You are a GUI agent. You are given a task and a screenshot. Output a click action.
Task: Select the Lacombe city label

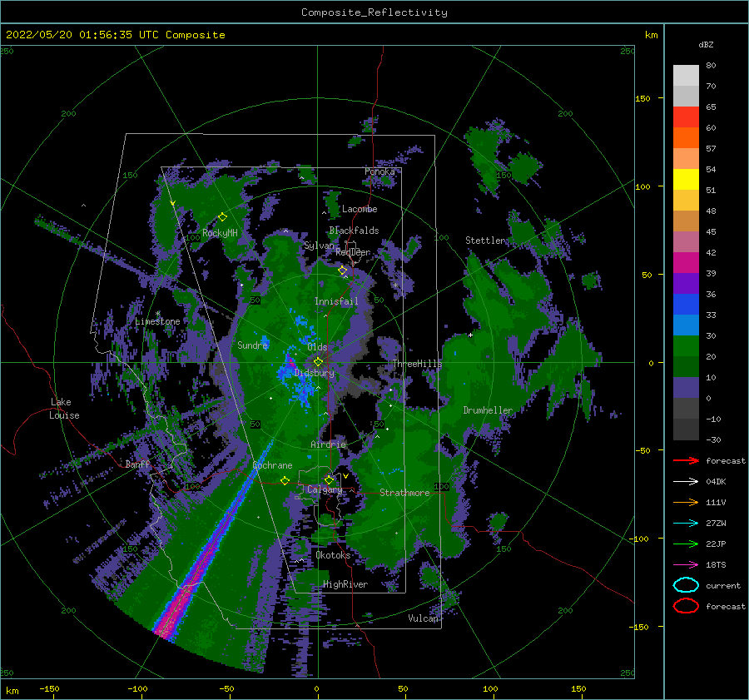[x=360, y=209]
